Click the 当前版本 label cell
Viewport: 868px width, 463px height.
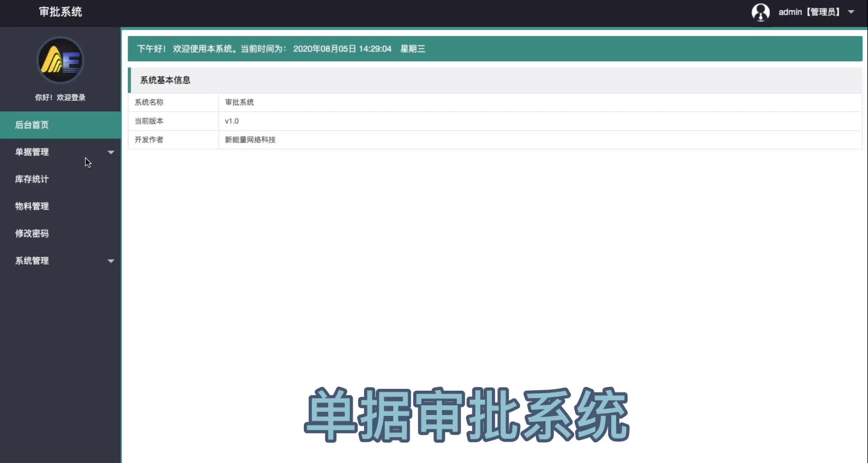(x=173, y=121)
